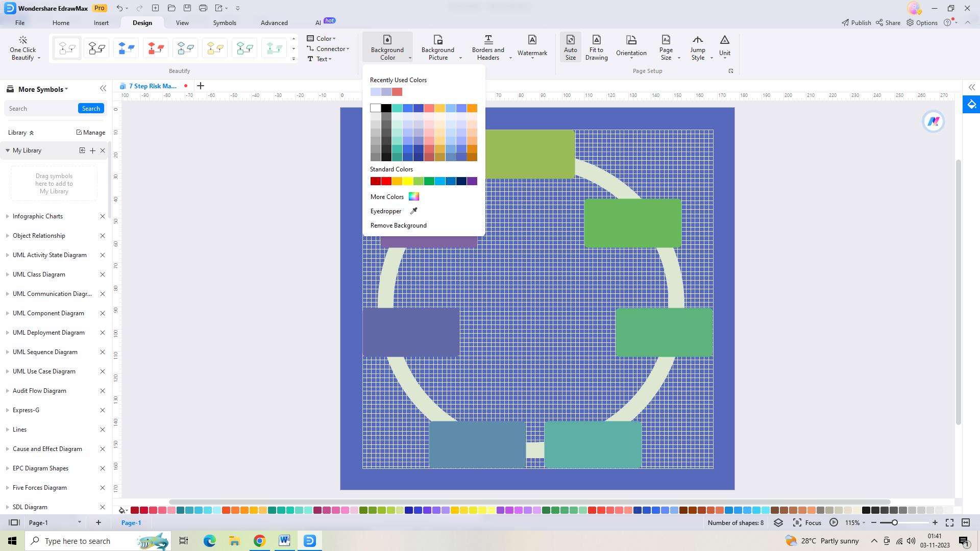The width and height of the screenshot is (980, 551).
Task: Toggle visibility of My Library panel
Action: (7, 150)
